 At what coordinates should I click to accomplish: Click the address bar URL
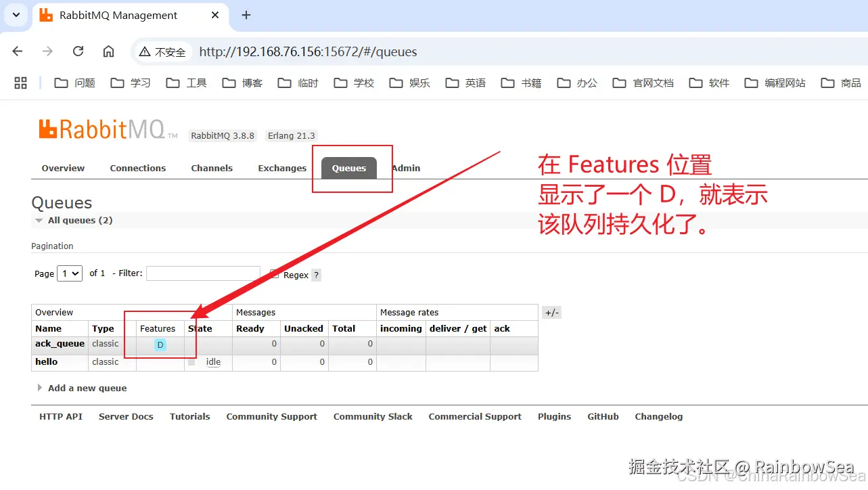[308, 51]
